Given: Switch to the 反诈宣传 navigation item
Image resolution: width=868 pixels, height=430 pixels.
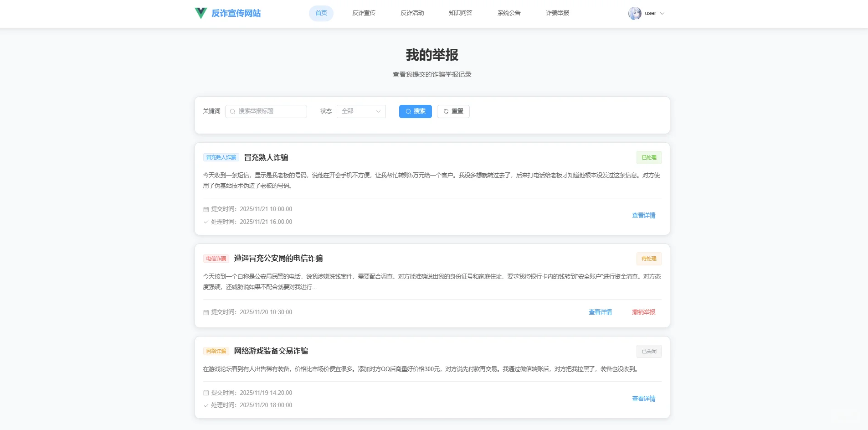Looking at the screenshot, I should coord(363,13).
